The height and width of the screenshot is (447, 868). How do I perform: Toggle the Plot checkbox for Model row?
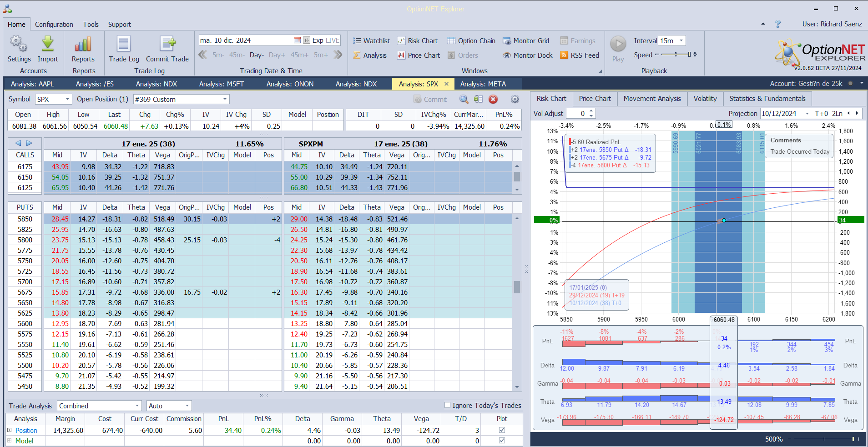tap(502, 441)
